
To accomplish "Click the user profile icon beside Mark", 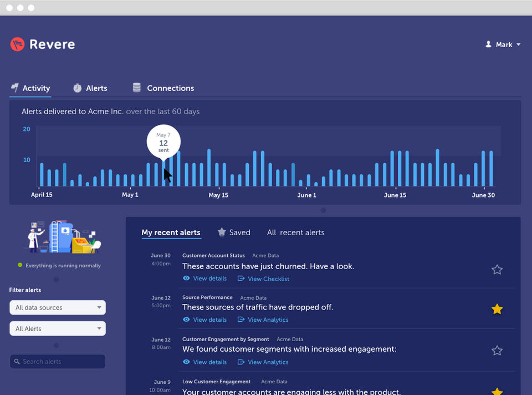I will [x=488, y=44].
